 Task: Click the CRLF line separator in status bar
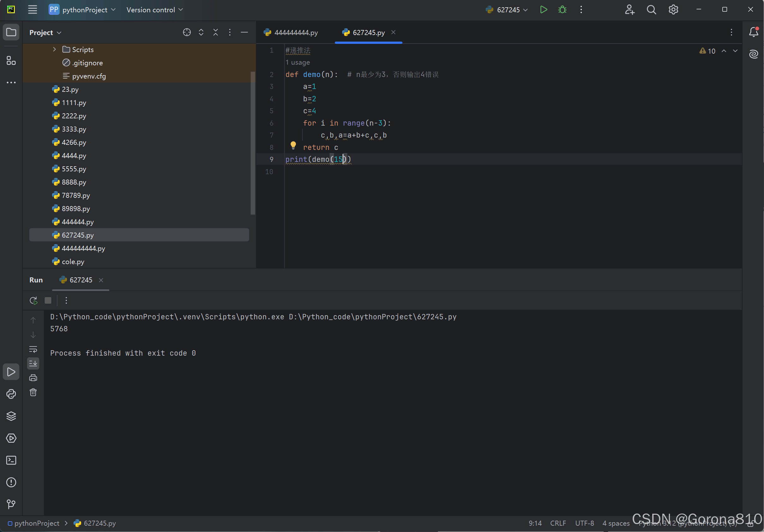coord(558,523)
